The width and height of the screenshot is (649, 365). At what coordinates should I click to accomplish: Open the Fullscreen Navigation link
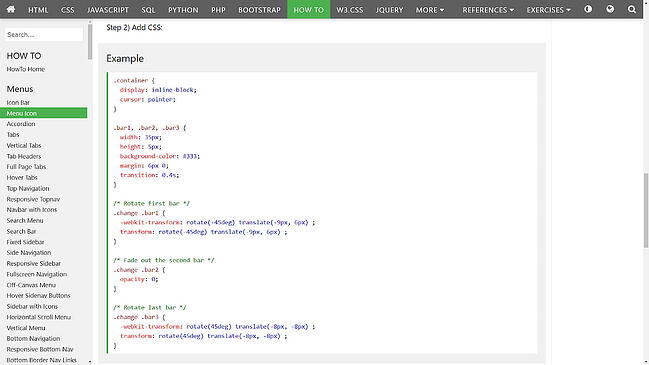pyautogui.click(x=36, y=274)
